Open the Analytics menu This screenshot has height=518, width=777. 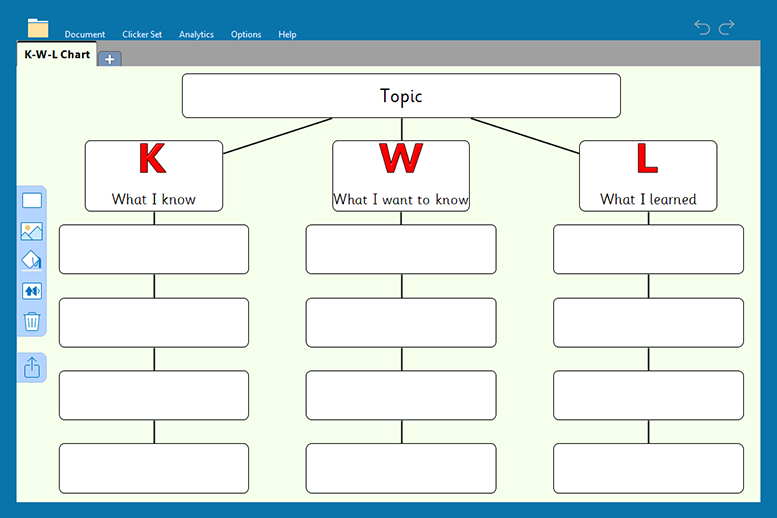(x=196, y=34)
